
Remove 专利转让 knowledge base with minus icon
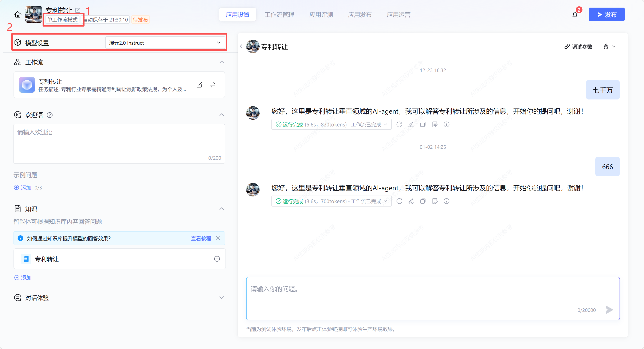click(217, 259)
